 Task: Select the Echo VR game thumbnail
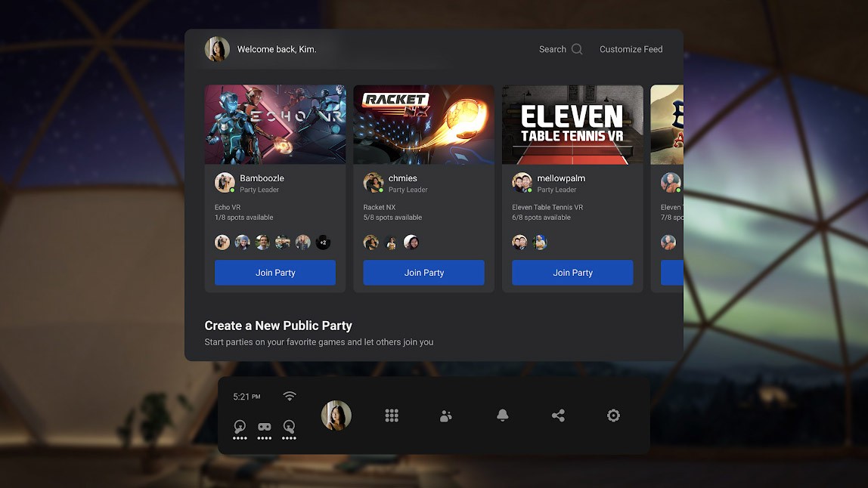[x=275, y=125]
